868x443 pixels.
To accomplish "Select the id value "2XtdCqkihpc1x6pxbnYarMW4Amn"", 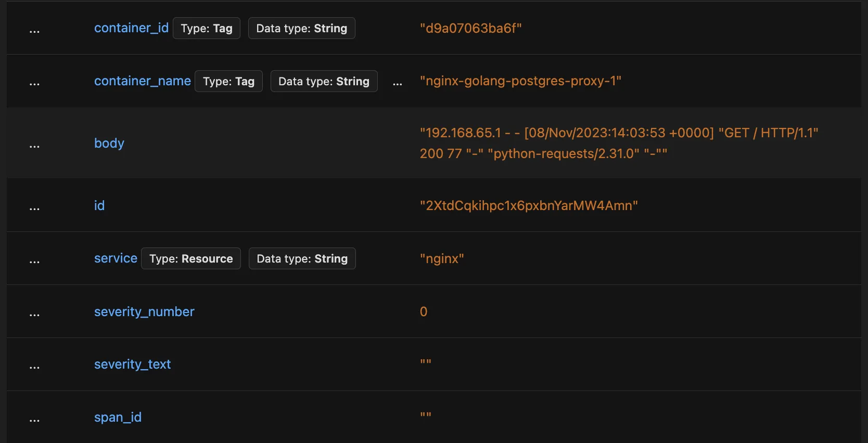I will [529, 206].
